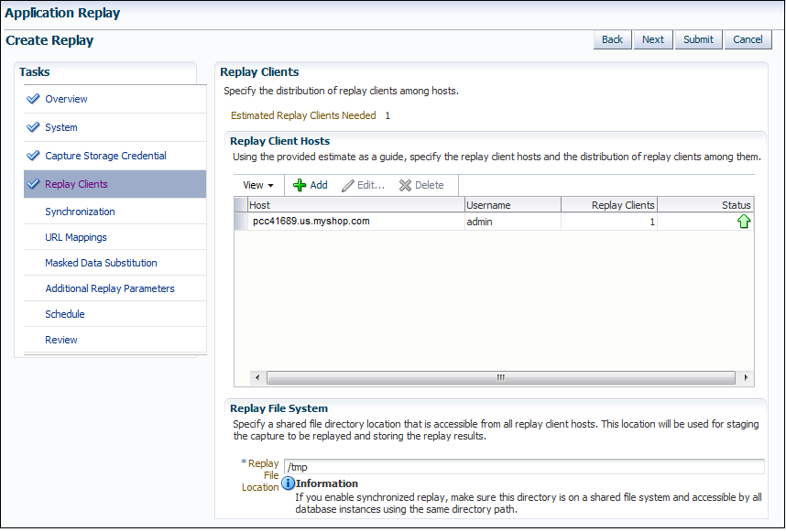Sort by the Username column header

click(513, 205)
